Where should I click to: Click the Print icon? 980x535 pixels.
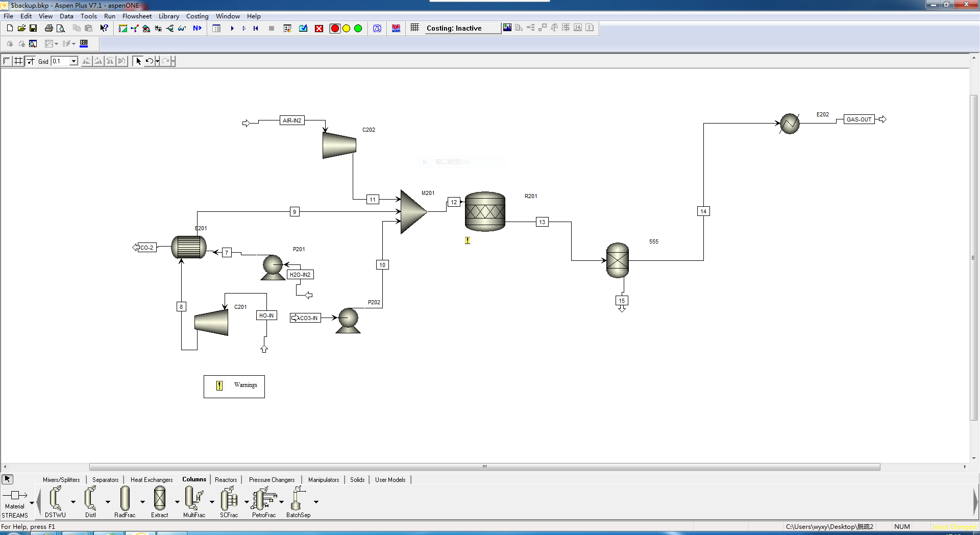pyautogui.click(x=49, y=28)
